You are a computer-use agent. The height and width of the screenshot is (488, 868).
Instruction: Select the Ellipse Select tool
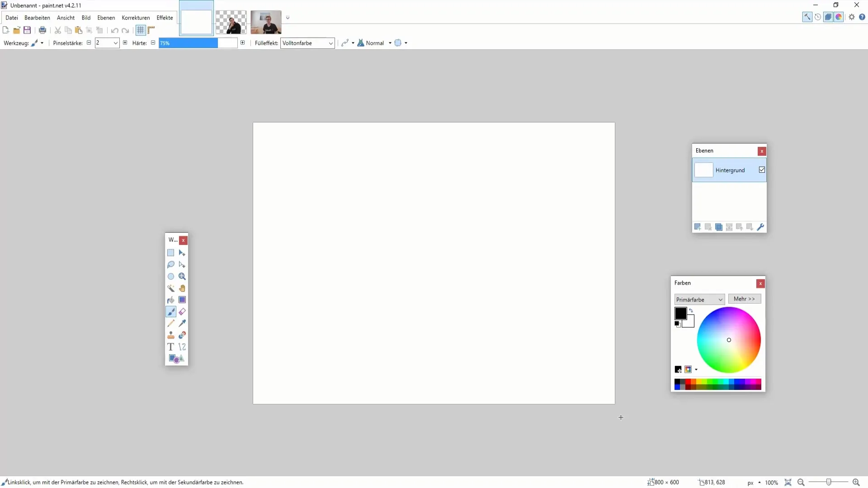(x=170, y=277)
